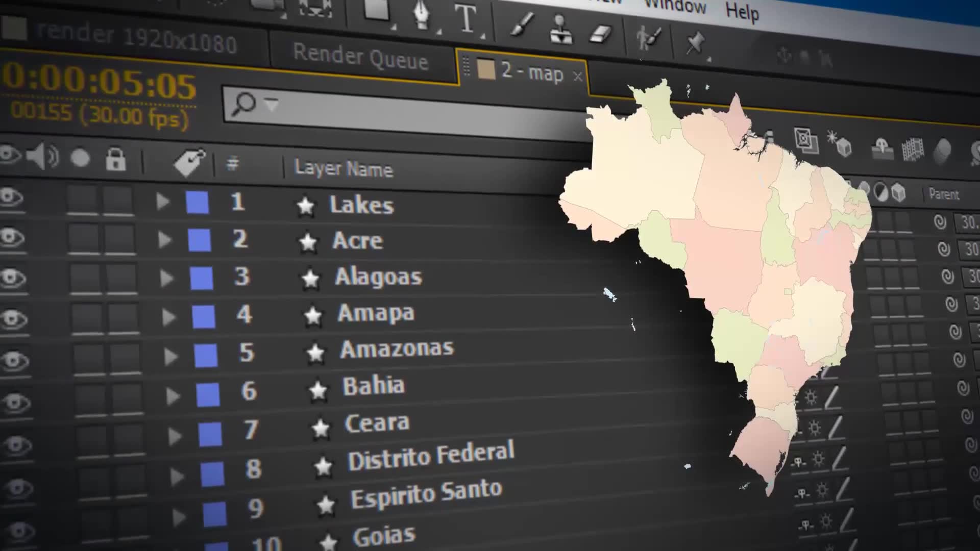
Task: Expand the Lakes layer properties
Action: click(162, 202)
